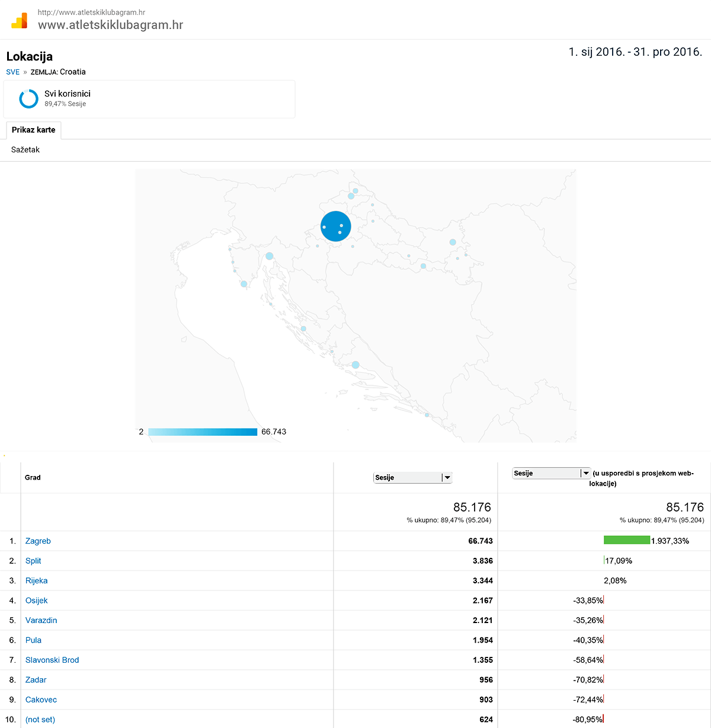
Task: Click the SVE breadcrumb link
Action: pos(13,72)
